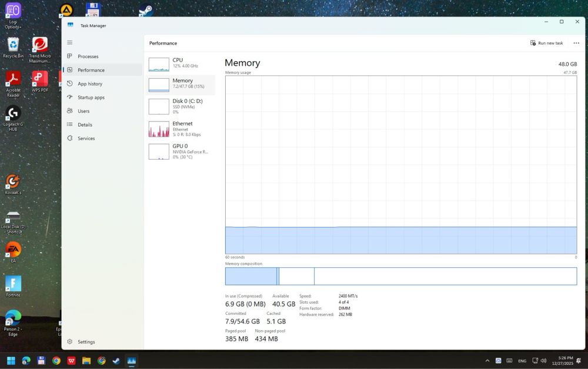Open the App history page
Viewport: 588px width, 369px height.
(102, 83)
